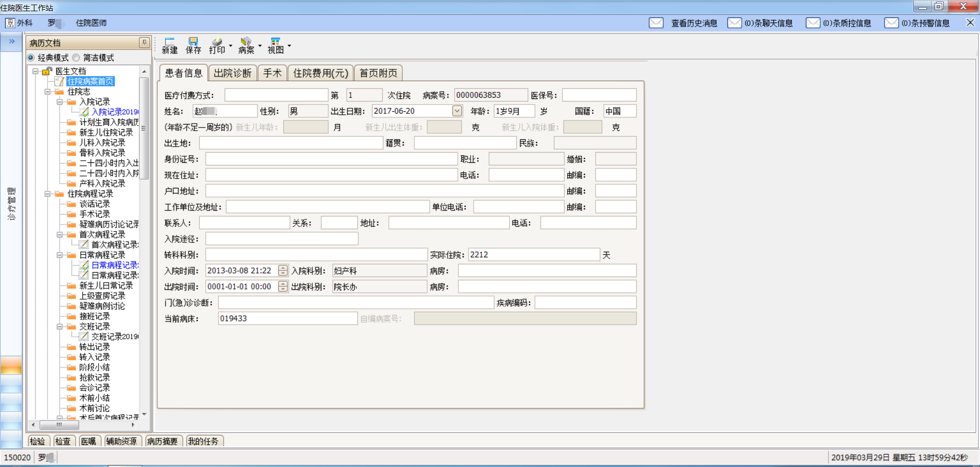Open 查看历史消息 envelope icon
Image resolution: width=980 pixels, height=467 pixels.
[656, 23]
